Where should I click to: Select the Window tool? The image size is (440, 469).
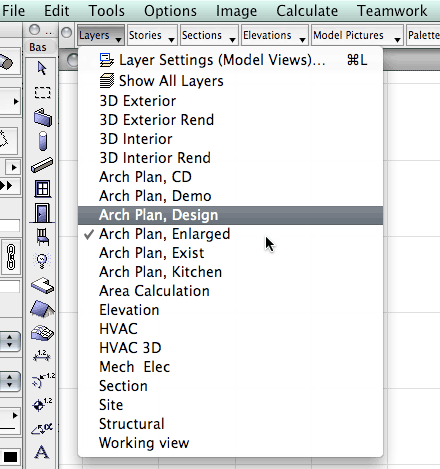[42, 189]
